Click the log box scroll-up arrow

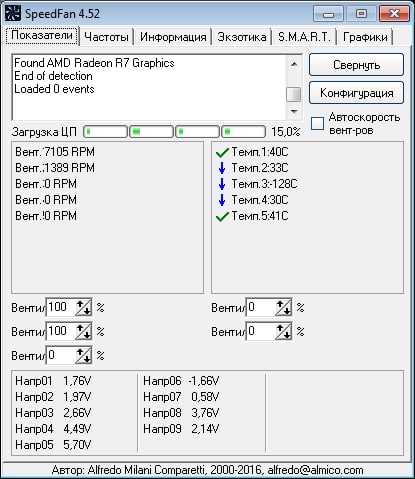click(x=294, y=64)
